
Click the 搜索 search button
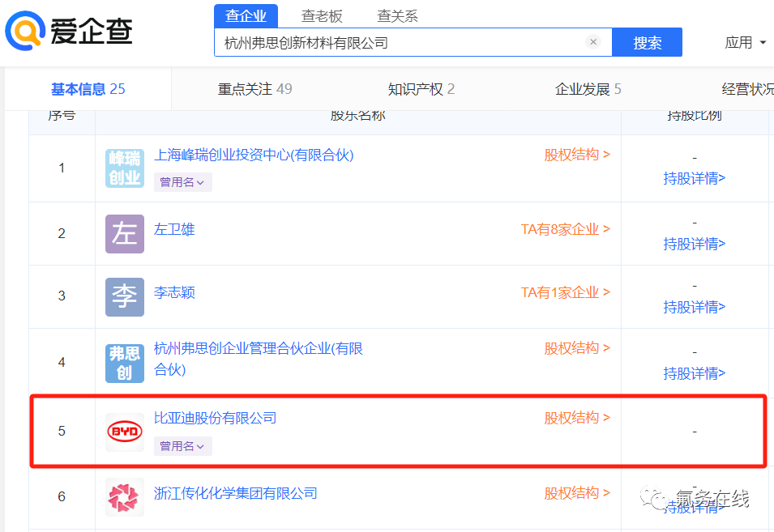pyautogui.click(x=647, y=41)
